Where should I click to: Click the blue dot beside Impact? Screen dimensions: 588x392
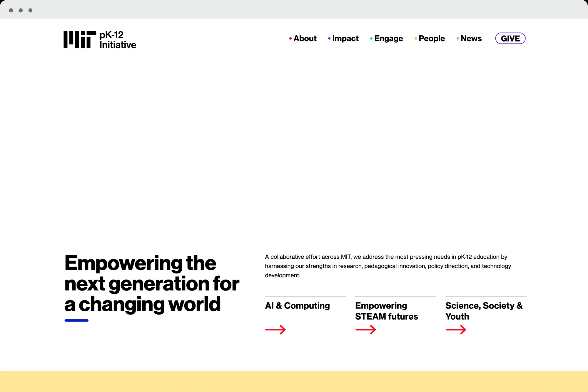click(329, 39)
